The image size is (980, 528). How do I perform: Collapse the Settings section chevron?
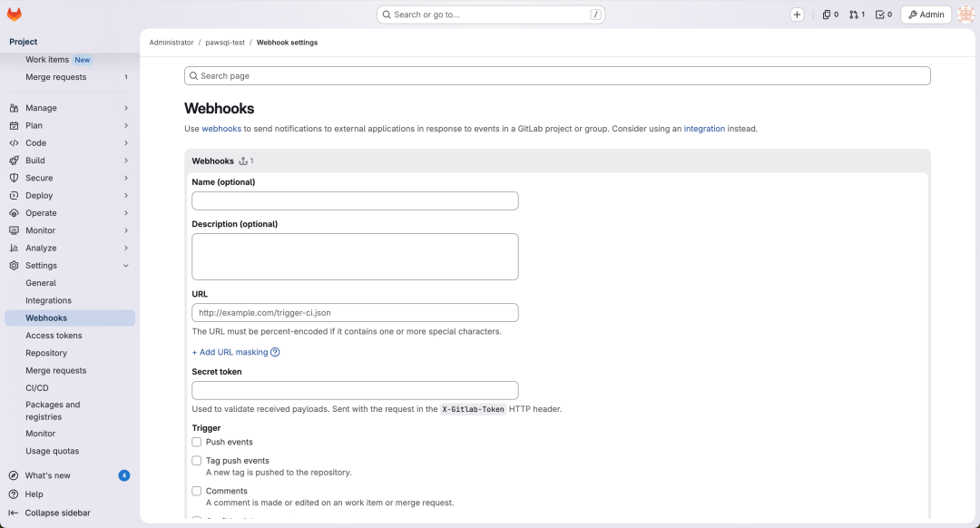[126, 266]
